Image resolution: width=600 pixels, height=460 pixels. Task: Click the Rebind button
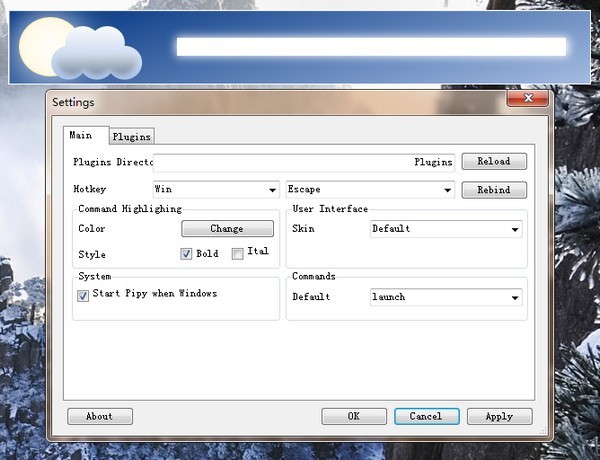(x=493, y=189)
